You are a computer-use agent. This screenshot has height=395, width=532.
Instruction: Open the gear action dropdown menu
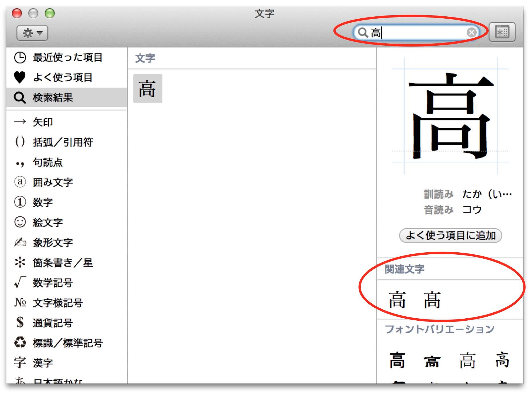click(x=32, y=33)
